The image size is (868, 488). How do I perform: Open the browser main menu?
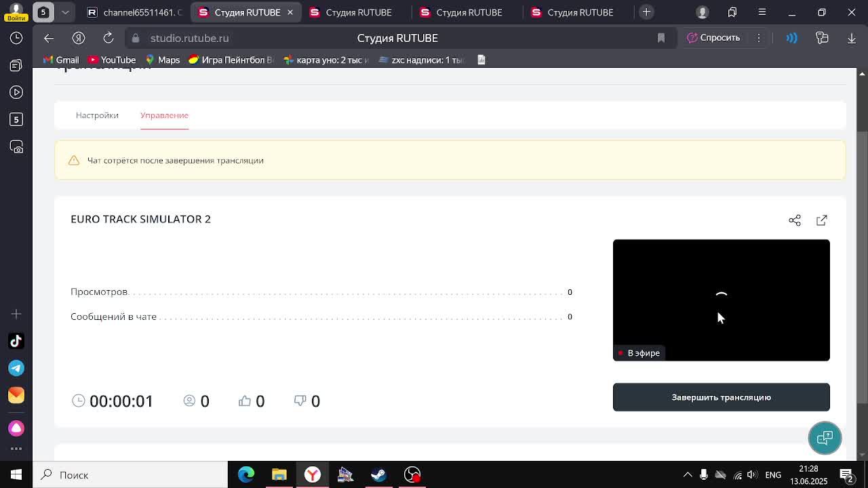point(762,12)
